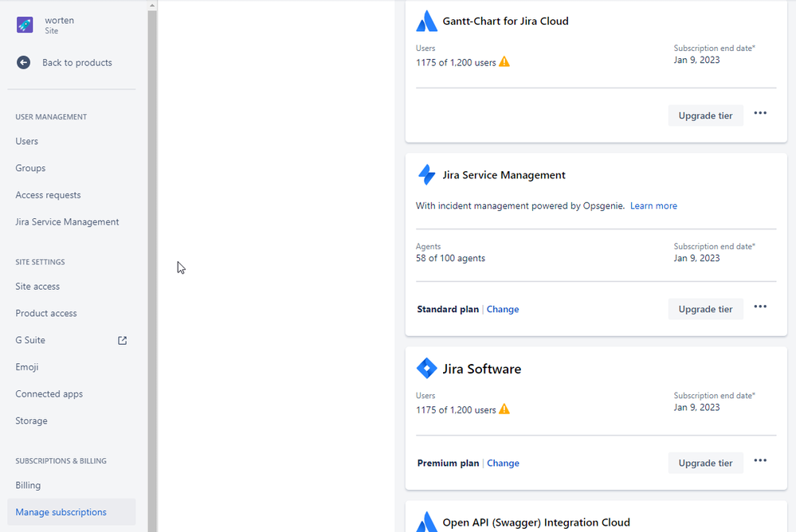This screenshot has height=532, width=796.
Task: Open Groups page in sidebar
Action: (x=30, y=168)
